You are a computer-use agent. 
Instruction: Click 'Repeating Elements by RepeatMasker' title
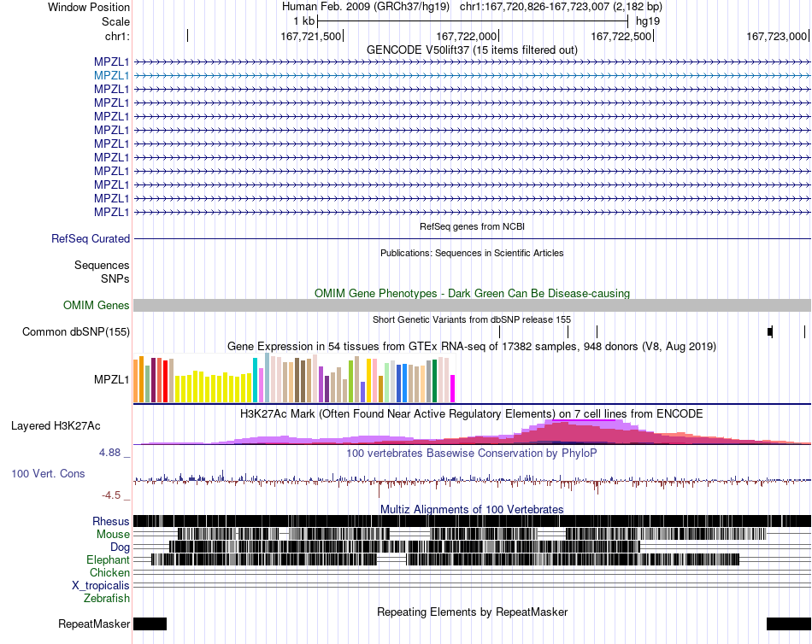pyautogui.click(x=472, y=612)
